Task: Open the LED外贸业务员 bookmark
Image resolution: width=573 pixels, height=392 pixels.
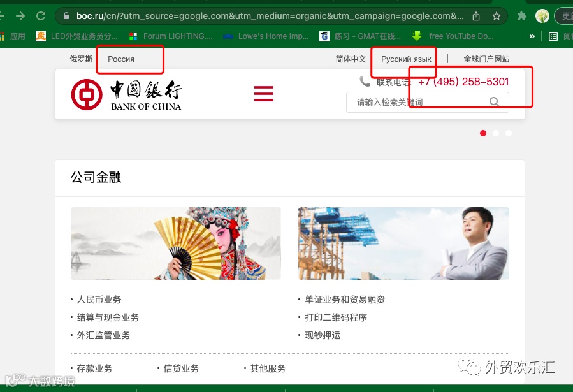Action: [x=76, y=36]
